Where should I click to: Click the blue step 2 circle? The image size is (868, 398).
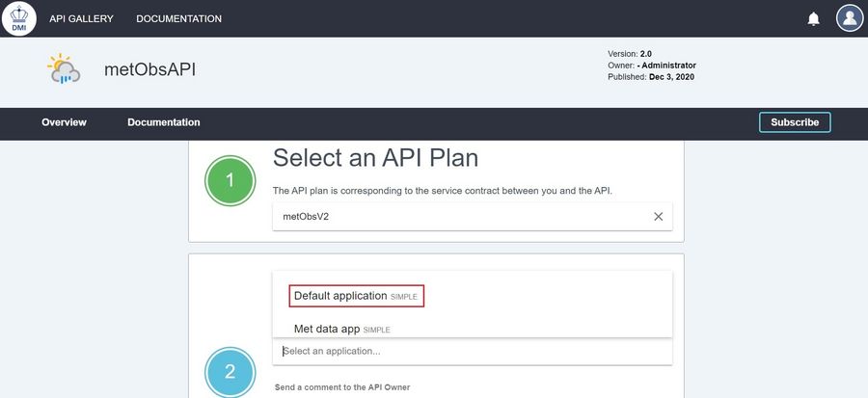[x=230, y=371]
